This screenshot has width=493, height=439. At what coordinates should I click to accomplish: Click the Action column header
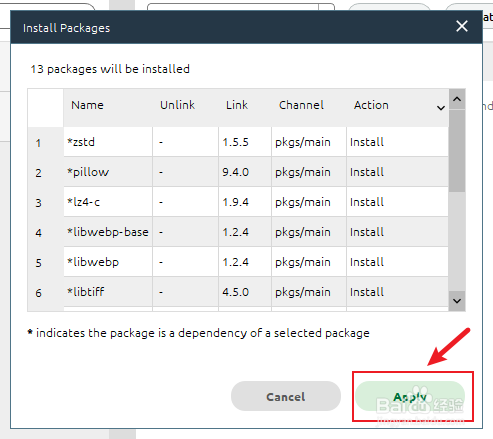[x=371, y=105]
